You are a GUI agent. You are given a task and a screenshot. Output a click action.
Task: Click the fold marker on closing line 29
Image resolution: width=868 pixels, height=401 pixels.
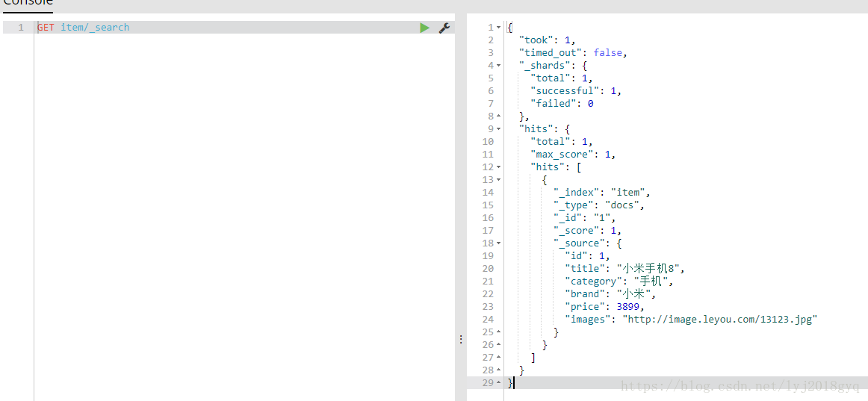coord(498,383)
